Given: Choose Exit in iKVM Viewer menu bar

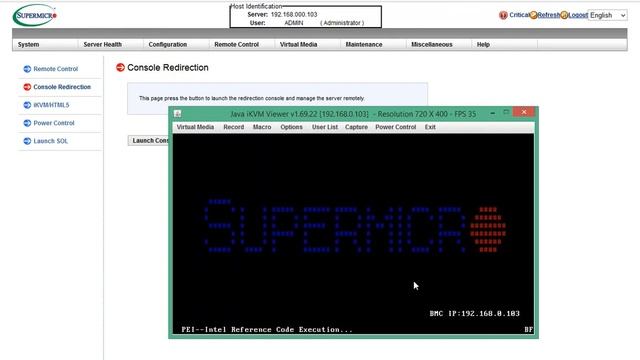Looking at the screenshot, I should (430, 127).
